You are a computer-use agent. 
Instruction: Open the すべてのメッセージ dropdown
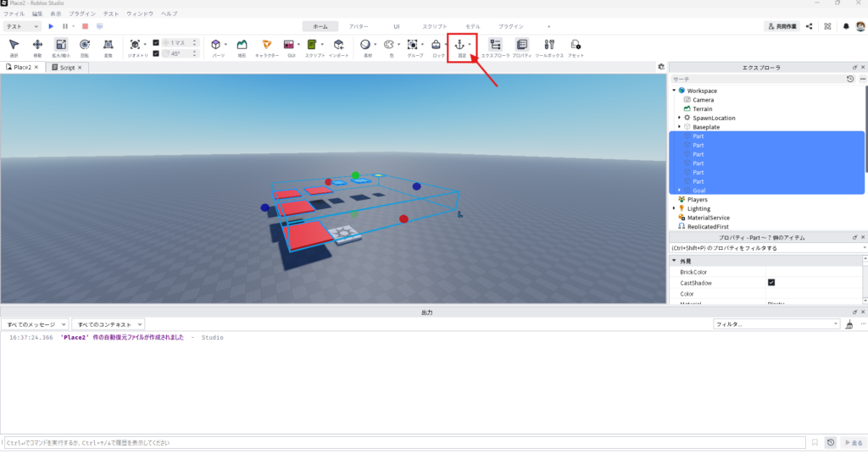[36, 324]
